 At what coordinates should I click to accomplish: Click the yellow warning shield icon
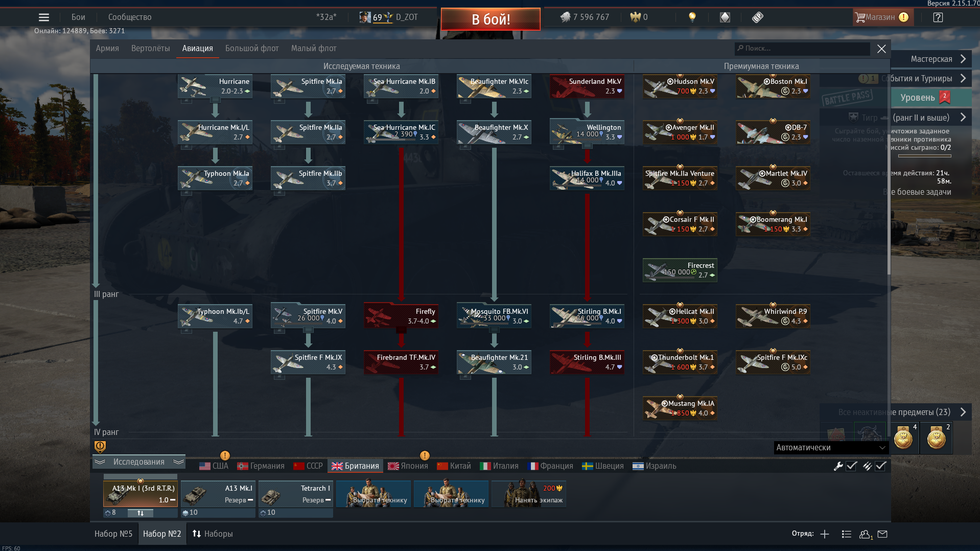point(100,446)
